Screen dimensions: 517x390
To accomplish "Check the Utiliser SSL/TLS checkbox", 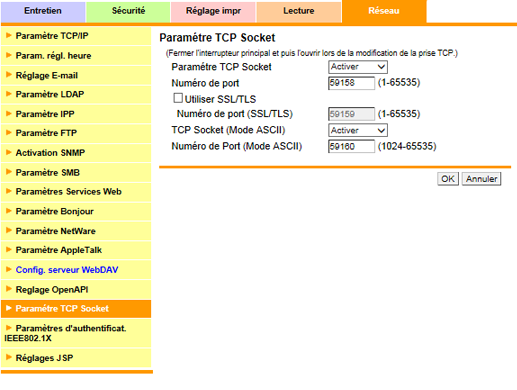I will [178, 98].
